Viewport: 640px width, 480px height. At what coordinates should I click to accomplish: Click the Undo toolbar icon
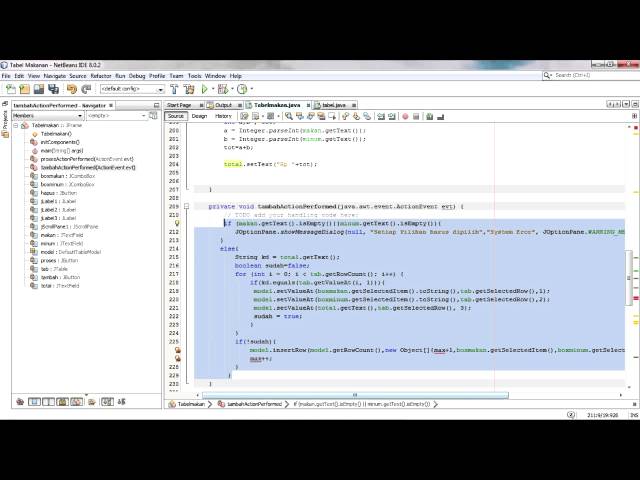click(72, 89)
